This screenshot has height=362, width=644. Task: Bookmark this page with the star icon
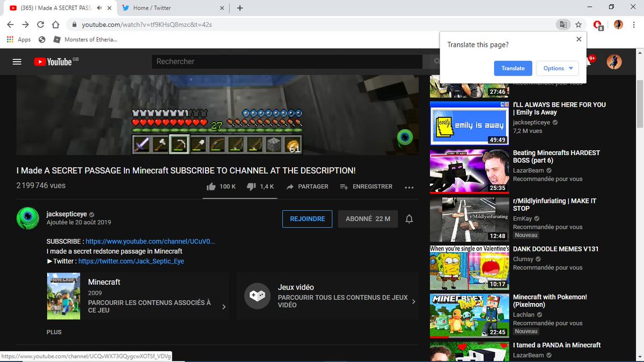(579, 25)
